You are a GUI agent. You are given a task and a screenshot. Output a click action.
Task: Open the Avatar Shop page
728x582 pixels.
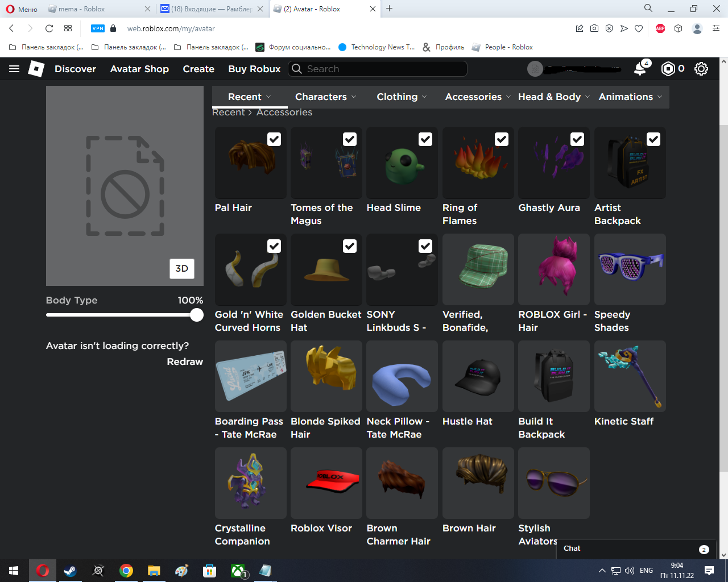pos(139,69)
